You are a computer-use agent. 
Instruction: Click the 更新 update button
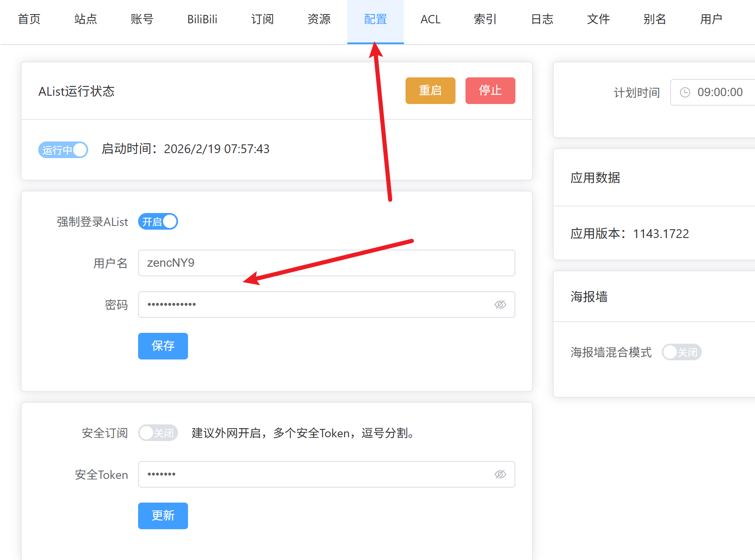click(x=163, y=516)
